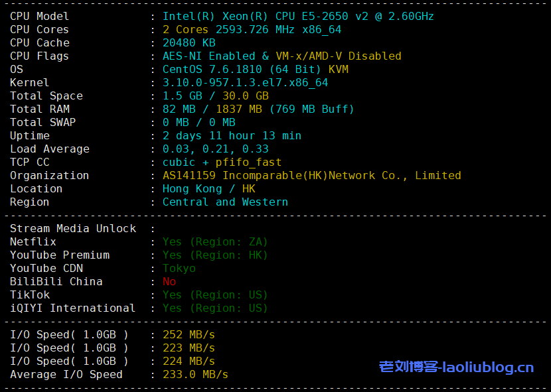Click the Netflix unlock result Yes (Region: ZA)
This screenshot has width=551, height=392.
(215, 241)
